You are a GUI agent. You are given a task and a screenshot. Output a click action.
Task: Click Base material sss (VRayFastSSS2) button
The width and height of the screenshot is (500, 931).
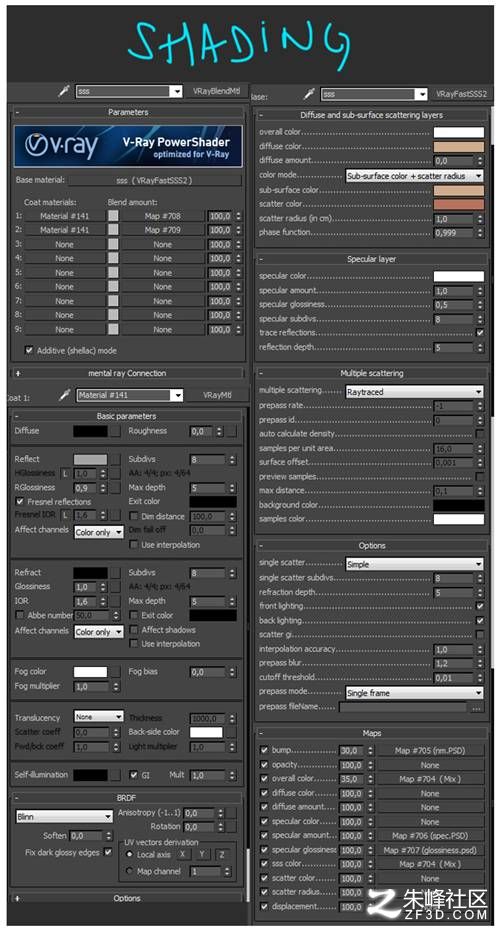pyautogui.click(x=154, y=180)
